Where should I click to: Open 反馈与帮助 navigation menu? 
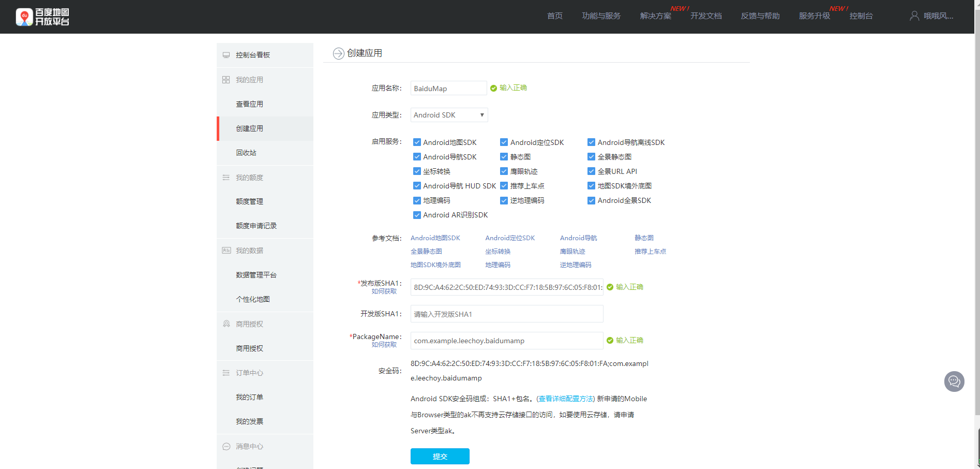click(760, 16)
